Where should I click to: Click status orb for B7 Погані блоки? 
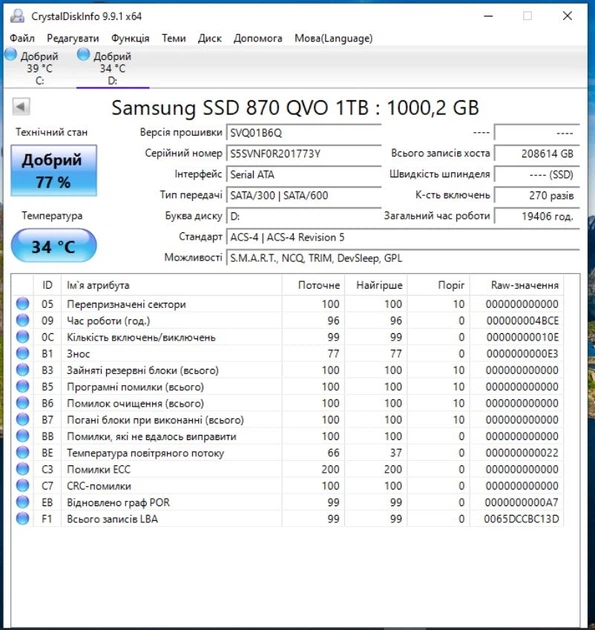[x=23, y=419]
